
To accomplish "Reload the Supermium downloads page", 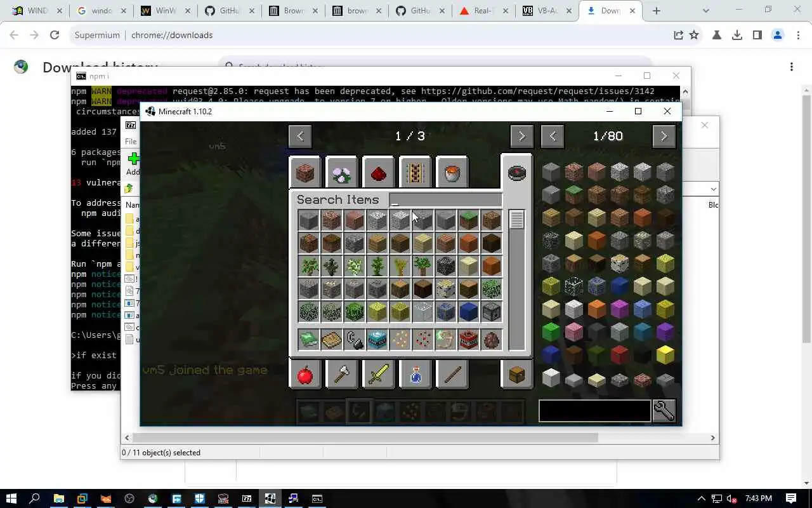I will 55,36.
